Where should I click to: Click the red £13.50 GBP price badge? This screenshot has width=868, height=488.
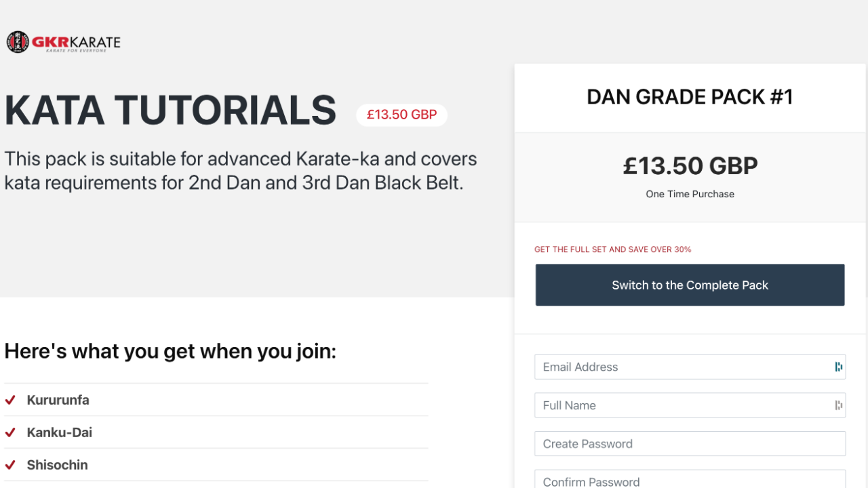[401, 115]
